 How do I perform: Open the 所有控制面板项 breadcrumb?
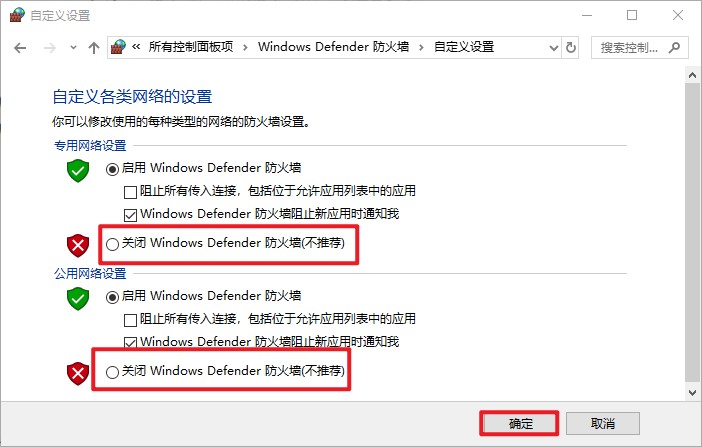coord(191,47)
